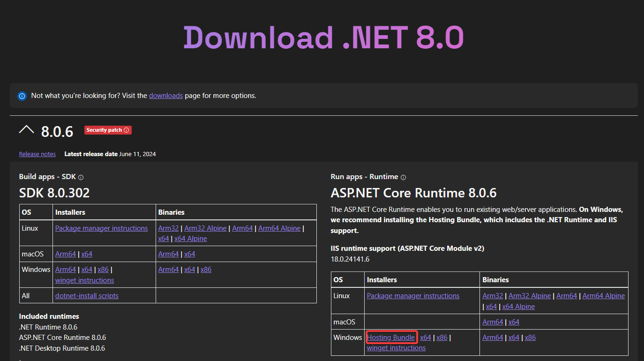Click the info icon beside Build apps - SDK
This screenshot has height=361, width=644.
point(81,178)
